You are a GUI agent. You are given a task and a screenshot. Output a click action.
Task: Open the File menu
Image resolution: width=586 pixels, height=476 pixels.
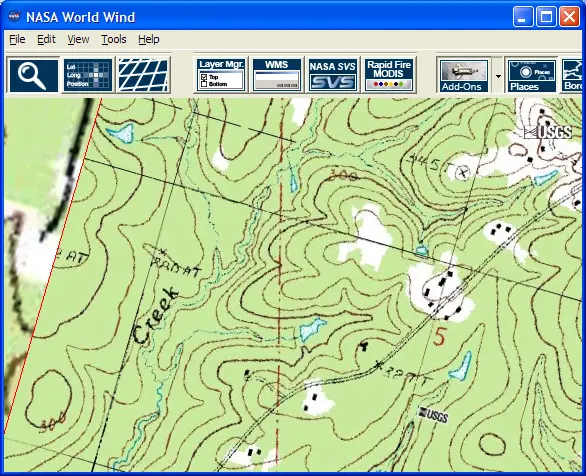(x=17, y=39)
